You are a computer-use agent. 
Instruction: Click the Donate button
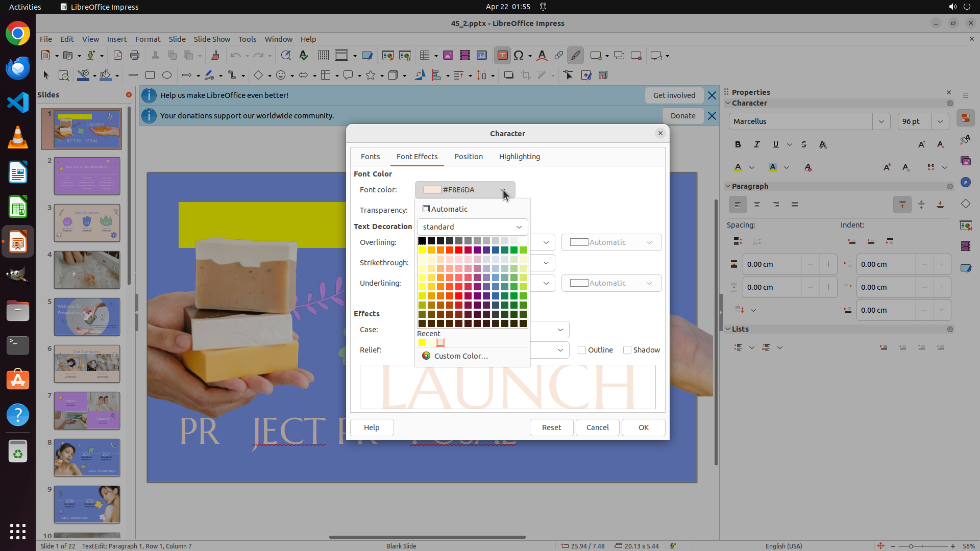(682, 116)
